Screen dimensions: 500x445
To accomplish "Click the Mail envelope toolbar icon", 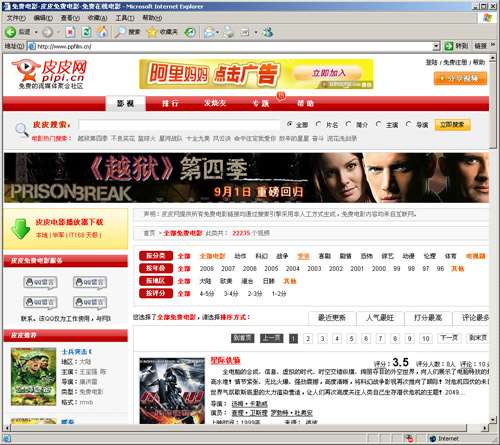I will (x=209, y=32).
